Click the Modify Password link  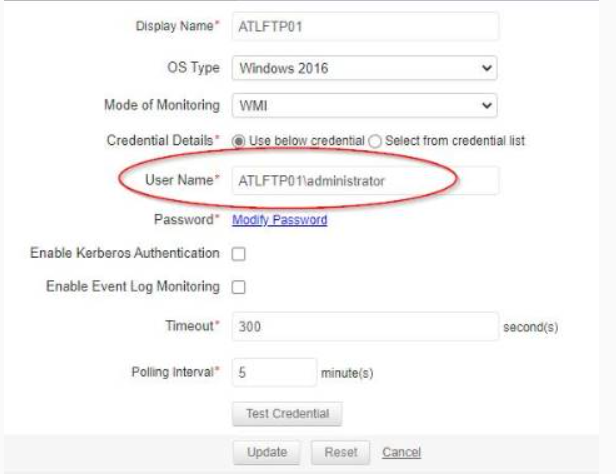click(279, 220)
